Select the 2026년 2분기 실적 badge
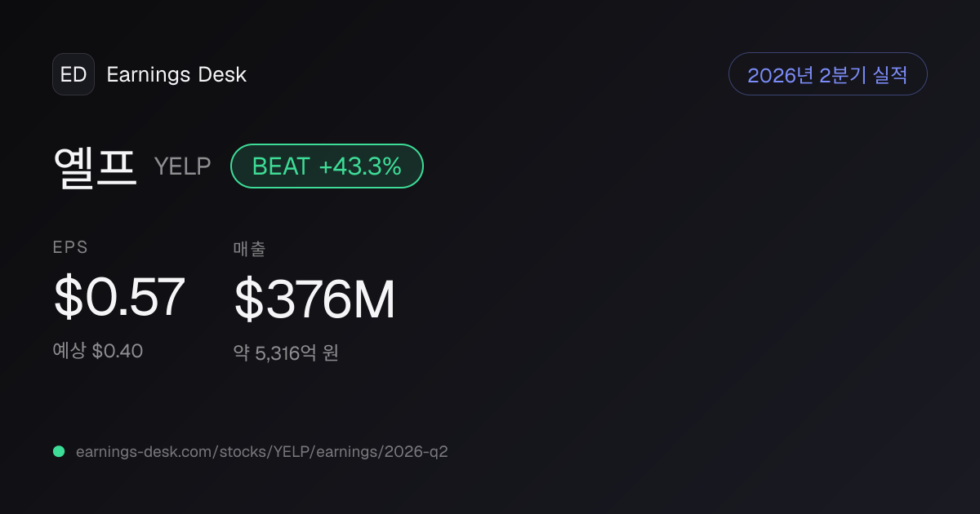Image resolution: width=980 pixels, height=514 pixels. coord(827,74)
